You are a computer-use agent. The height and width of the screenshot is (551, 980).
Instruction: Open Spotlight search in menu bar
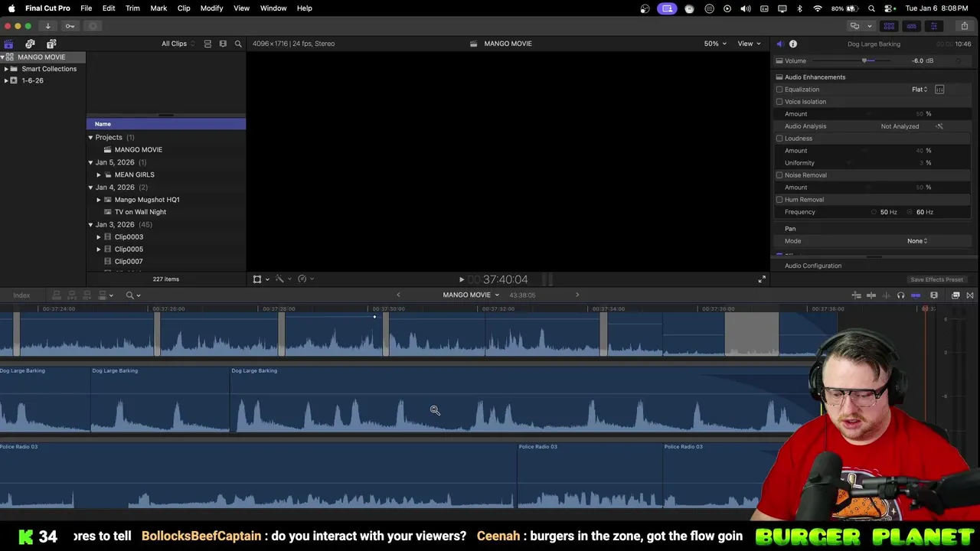pyautogui.click(x=871, y=8)
